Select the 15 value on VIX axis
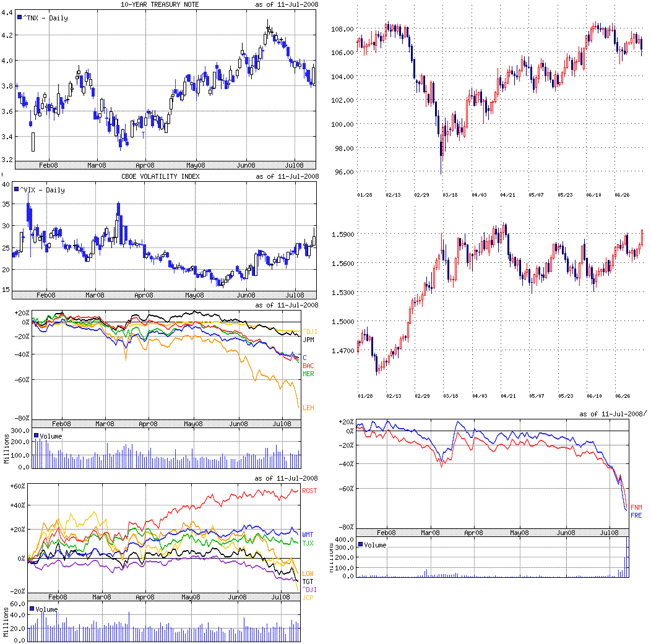The width and height of the screenshot is (651, 644). 6,290
